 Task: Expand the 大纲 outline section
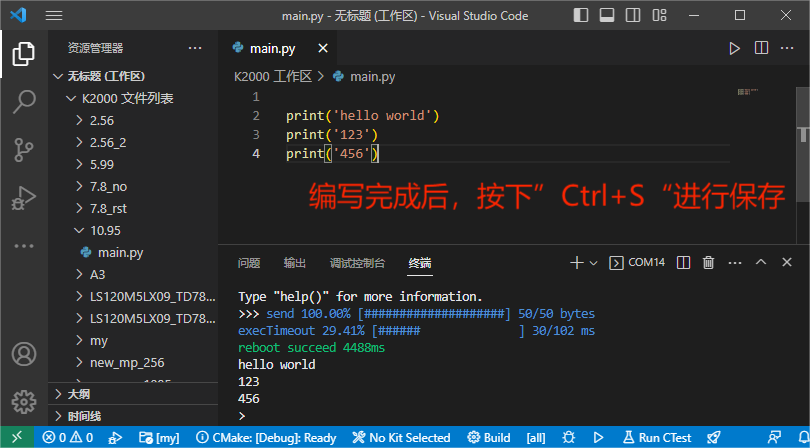pos(133,394)
